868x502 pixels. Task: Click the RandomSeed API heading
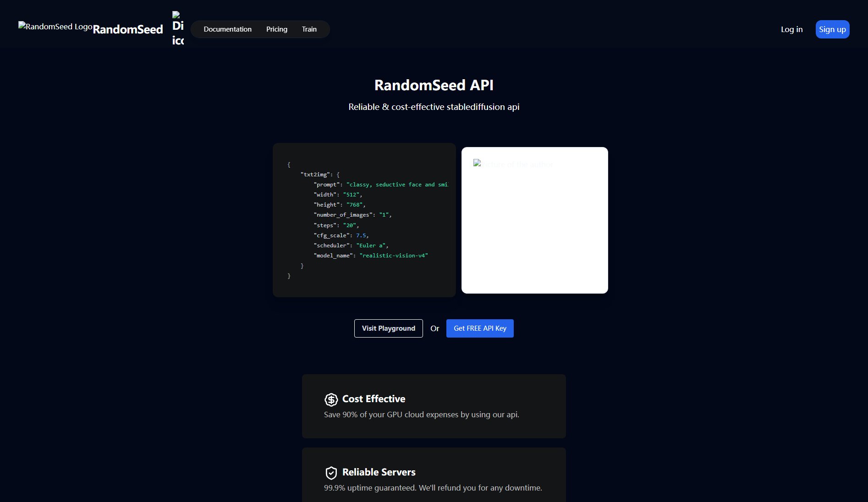coord(434,85)
